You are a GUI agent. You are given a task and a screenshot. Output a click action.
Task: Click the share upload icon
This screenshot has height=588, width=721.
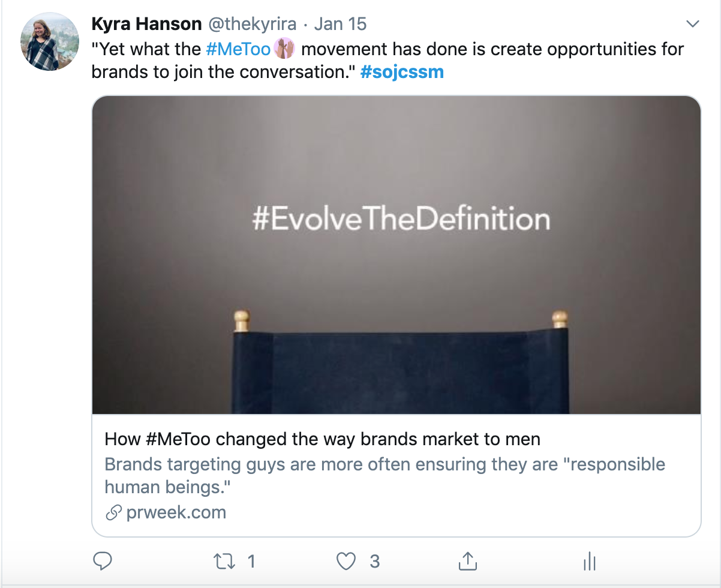[467, 561]
